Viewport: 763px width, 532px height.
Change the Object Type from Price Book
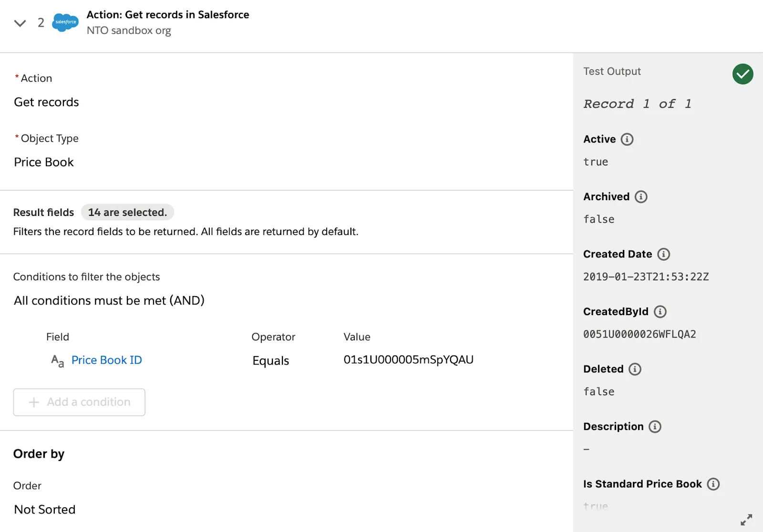tap(44, 162)
